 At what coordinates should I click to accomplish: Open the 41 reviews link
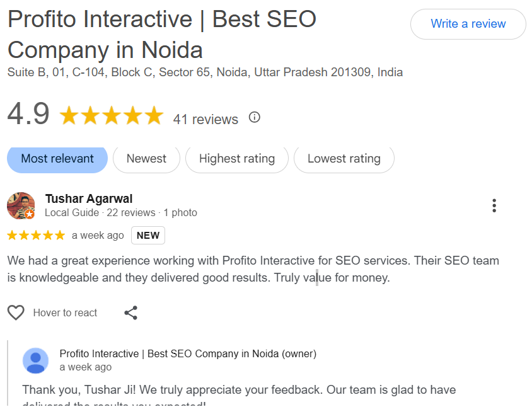coord(205,118)
